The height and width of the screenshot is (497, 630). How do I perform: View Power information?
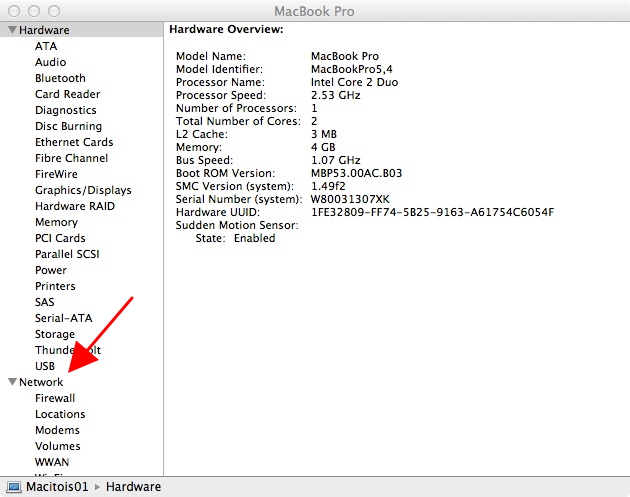(x=51, y=270)
